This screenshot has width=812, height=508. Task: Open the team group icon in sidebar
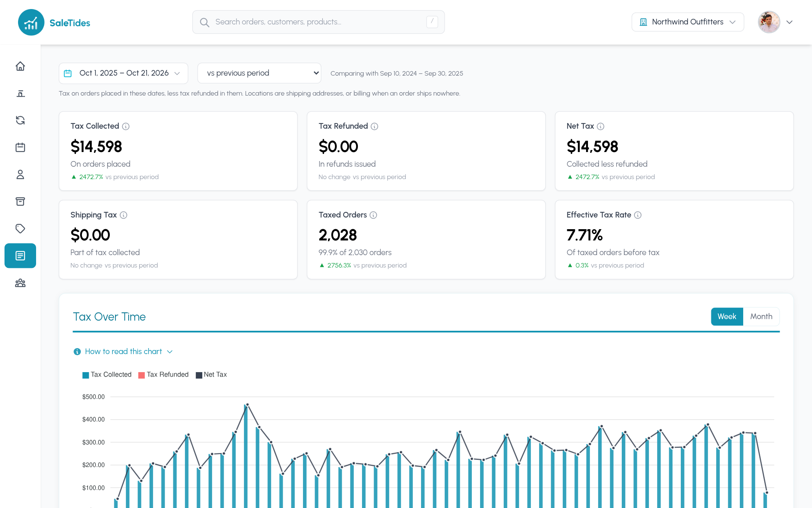click(20, 283)
